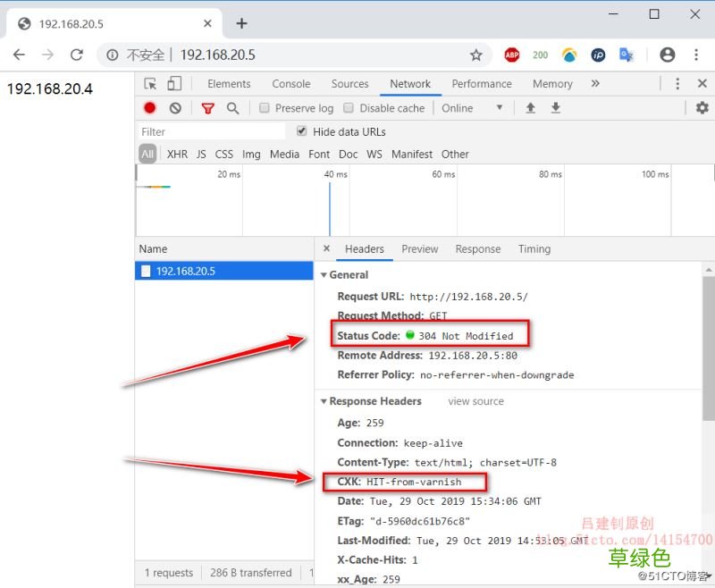Export HAR file with download arrow

pyautogui.click(x=555, y=108)
